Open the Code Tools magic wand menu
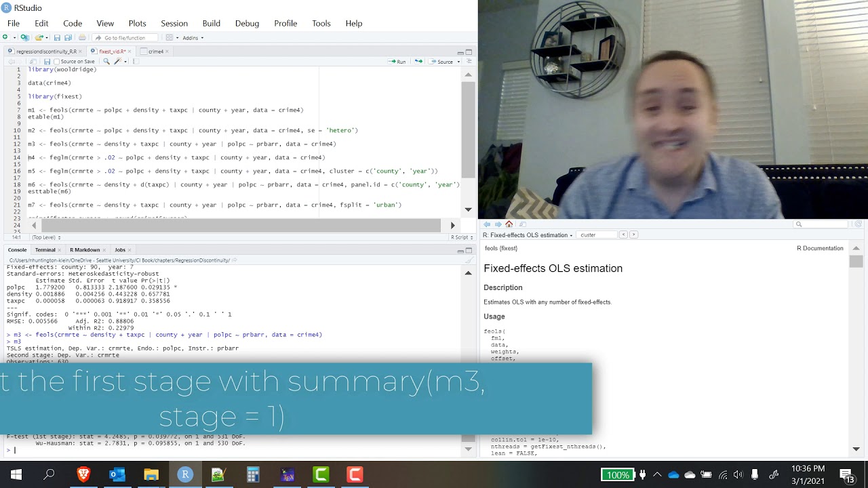Screen dimensions: 868x488 click(x=119, y=62)
